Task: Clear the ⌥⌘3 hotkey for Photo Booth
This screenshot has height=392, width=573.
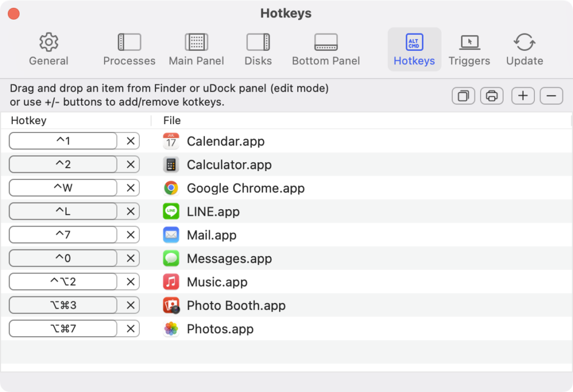Action: (129, 305)
